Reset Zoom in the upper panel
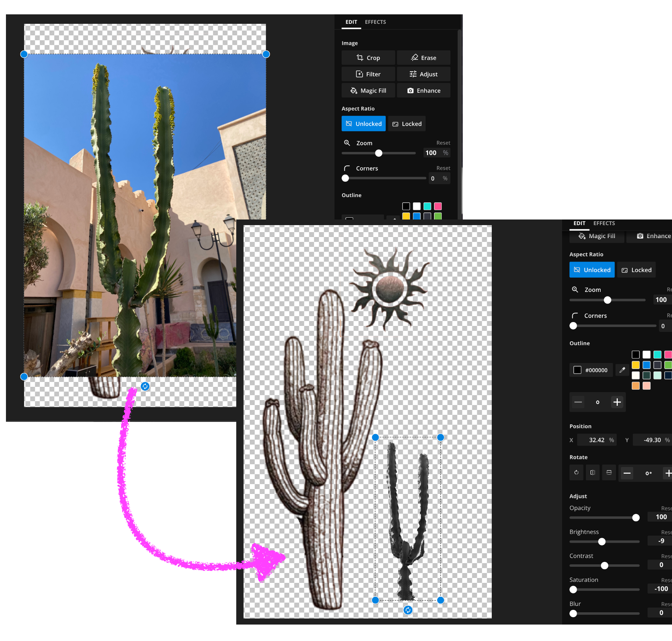Screen dimensions: 672x641 [x=443, y=143]
